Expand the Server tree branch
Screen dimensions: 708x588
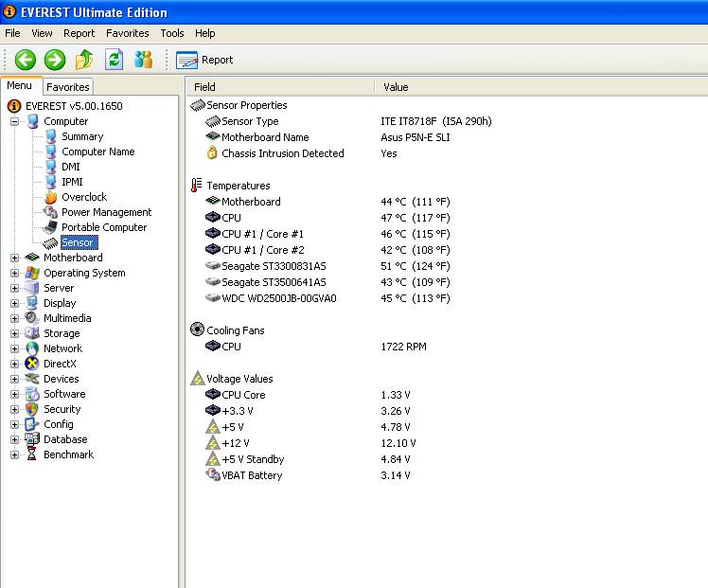pos(14,288)
